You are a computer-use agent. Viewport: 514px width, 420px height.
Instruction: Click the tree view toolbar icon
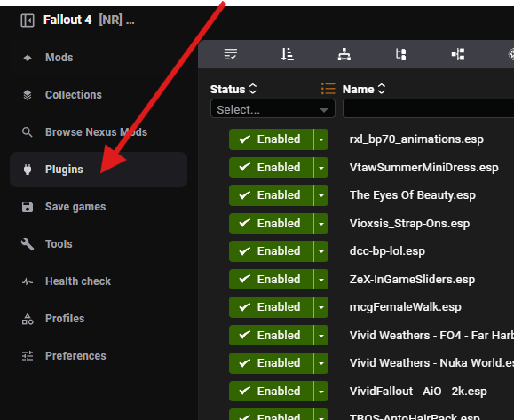pos(401,54)
